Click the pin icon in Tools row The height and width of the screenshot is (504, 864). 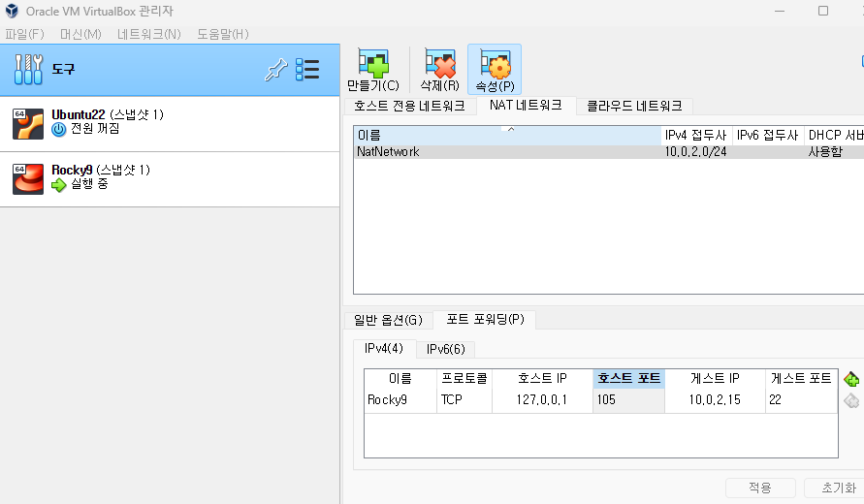(275, 70)
